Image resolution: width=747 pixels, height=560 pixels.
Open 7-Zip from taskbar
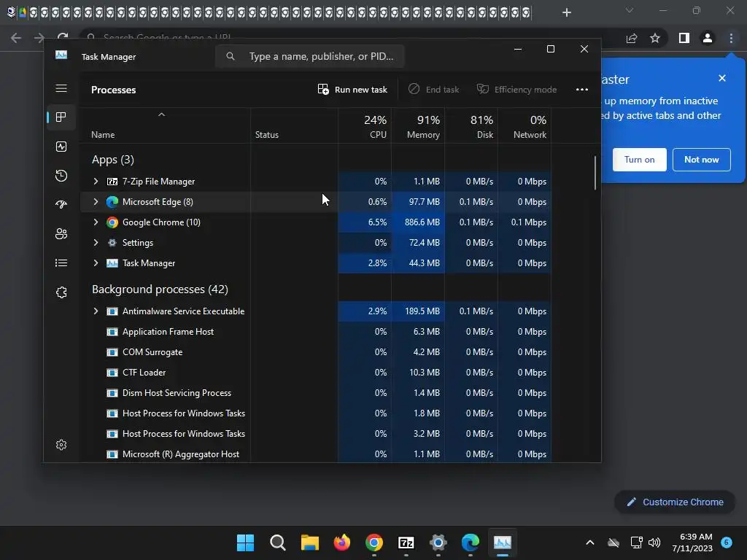point(406,542)
